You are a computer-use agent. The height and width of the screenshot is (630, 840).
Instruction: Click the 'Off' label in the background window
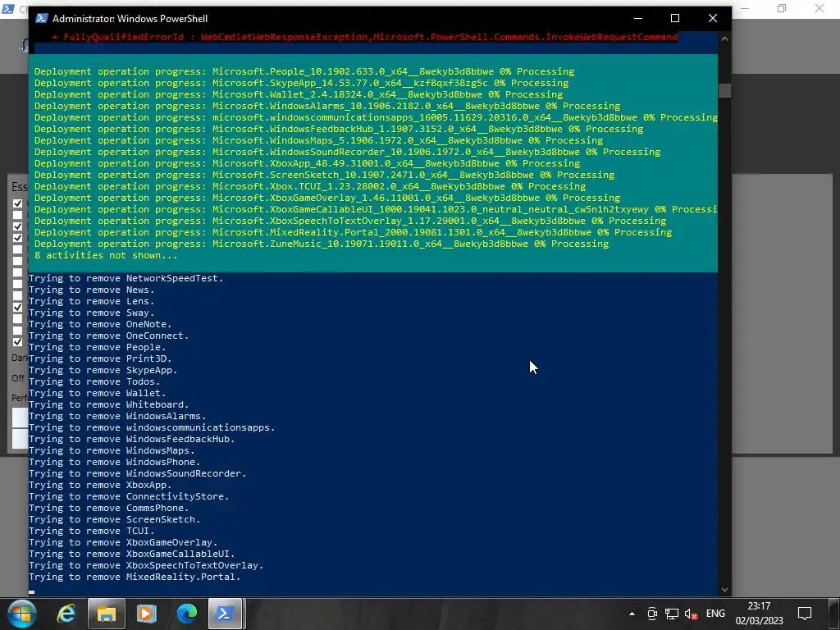[x=18, y=377]
